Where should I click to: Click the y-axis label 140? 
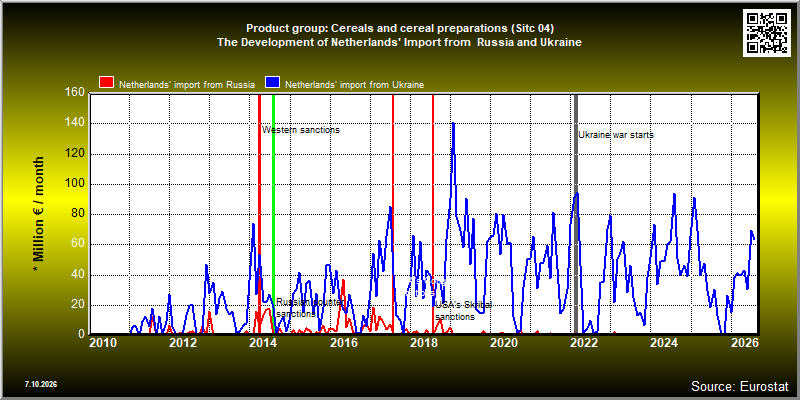[75, 123]
